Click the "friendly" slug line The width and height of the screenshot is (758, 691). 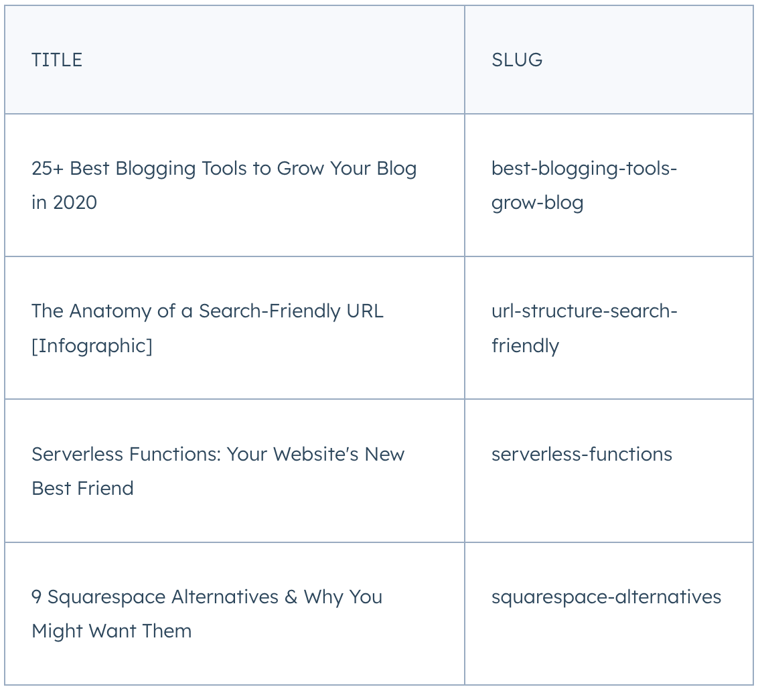click(x=525, y=346)
